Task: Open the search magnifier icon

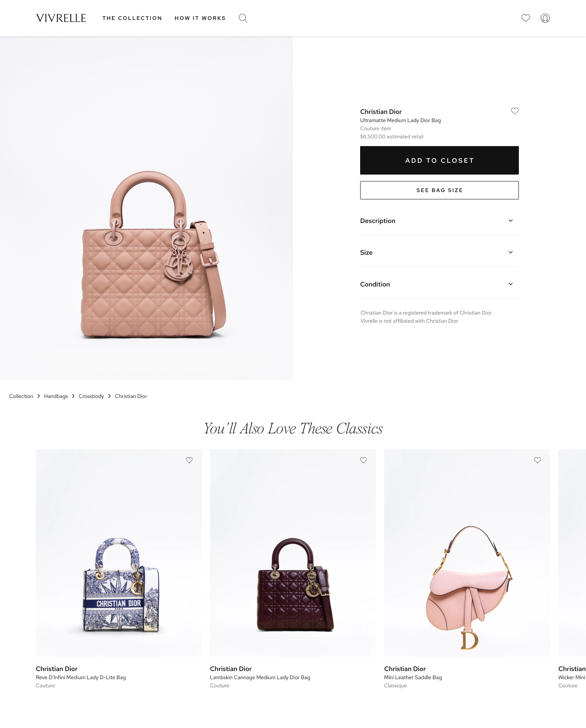Action: pyautogui.click(x=243, y=18)
